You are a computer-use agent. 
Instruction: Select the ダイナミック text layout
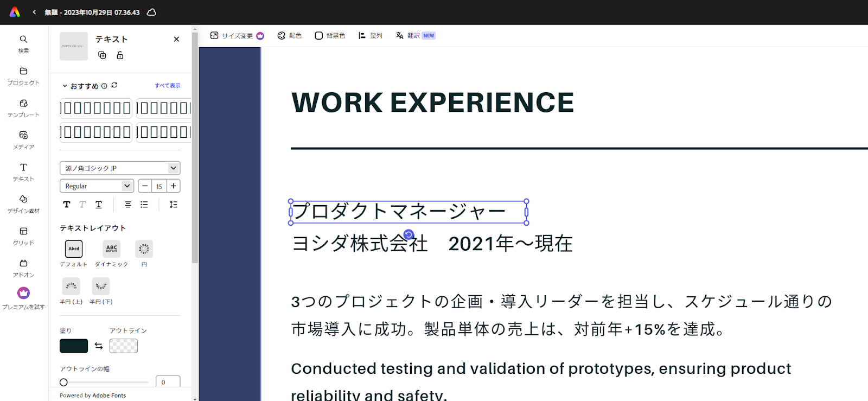click(x=112, y=249)
